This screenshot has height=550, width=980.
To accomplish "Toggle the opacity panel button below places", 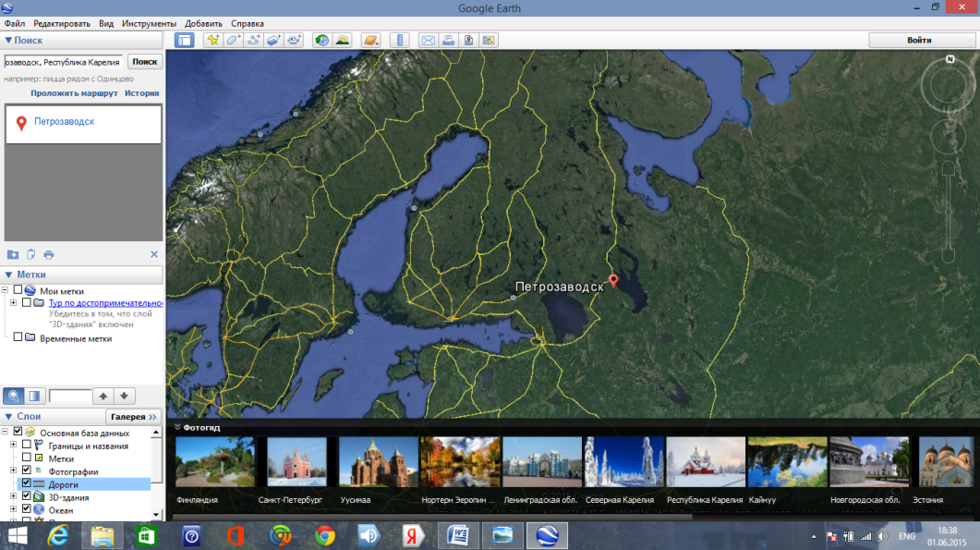I will click(x=34, y=396).
